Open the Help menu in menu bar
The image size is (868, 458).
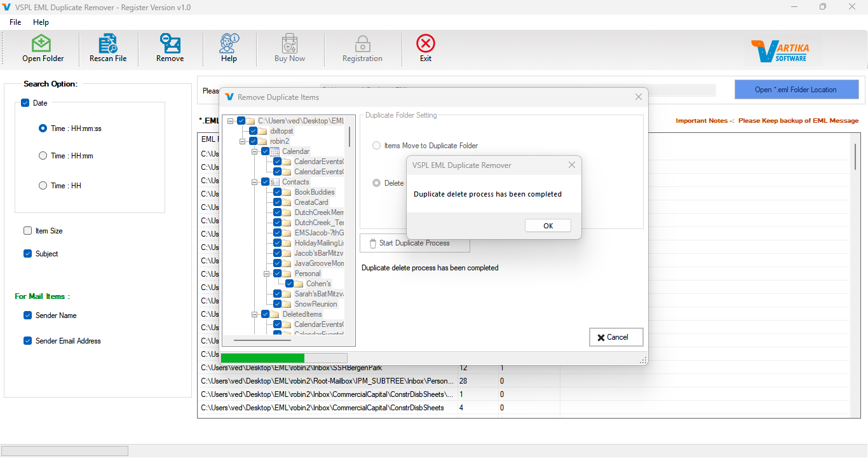coord(41,22)
